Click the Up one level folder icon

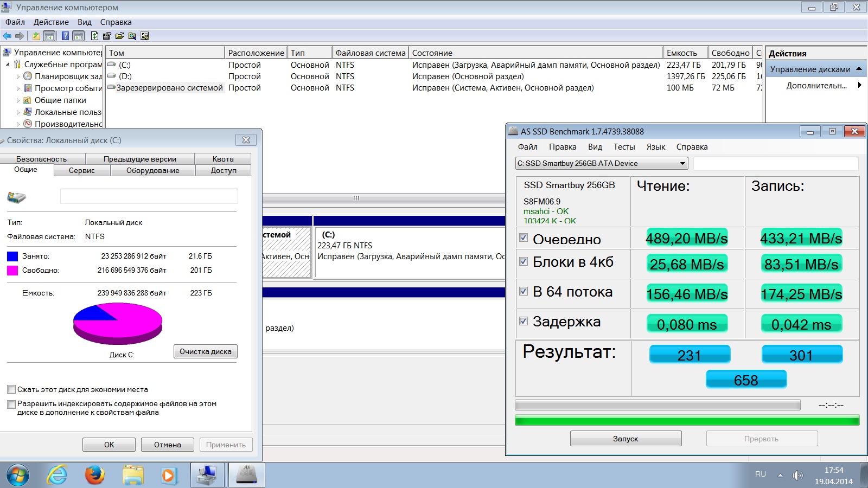pyautogui.click(x=36, y=36)
